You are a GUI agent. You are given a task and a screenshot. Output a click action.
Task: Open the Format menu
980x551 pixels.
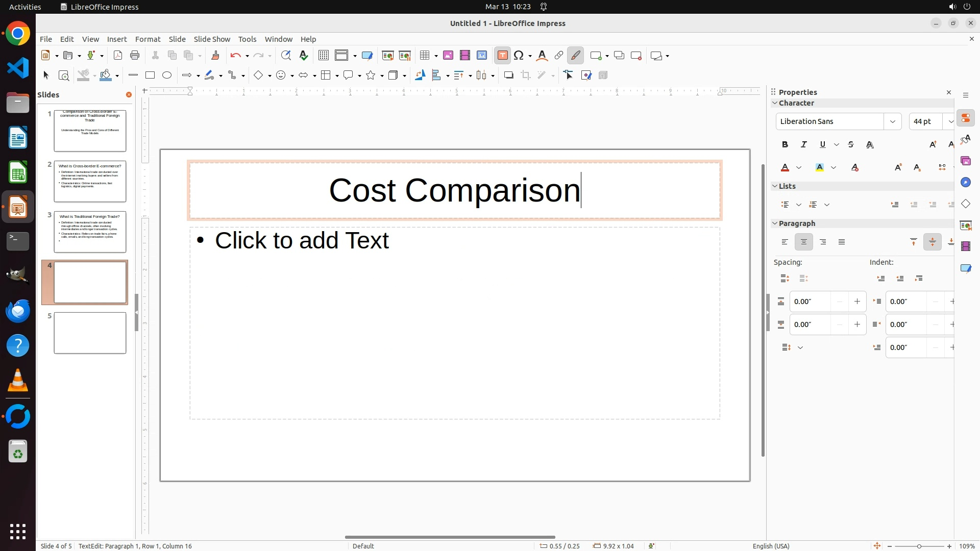coord(148,39)
